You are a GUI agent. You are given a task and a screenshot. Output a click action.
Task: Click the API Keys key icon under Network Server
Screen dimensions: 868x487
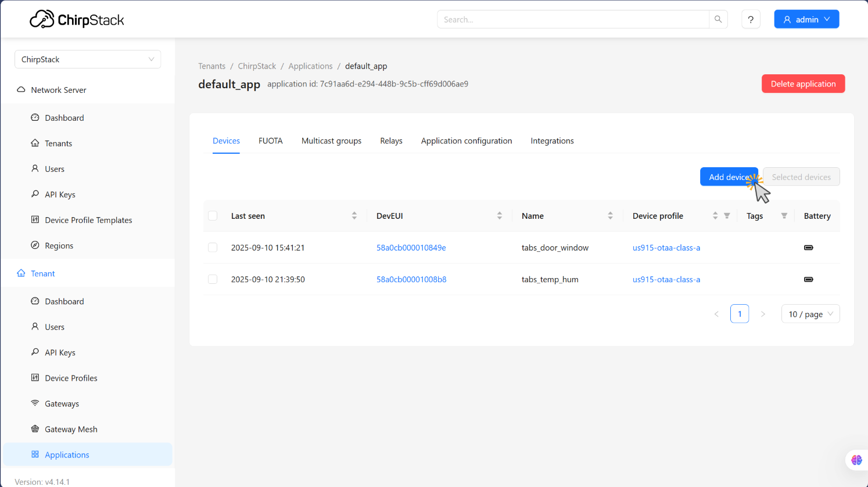[x=35, y=194]
